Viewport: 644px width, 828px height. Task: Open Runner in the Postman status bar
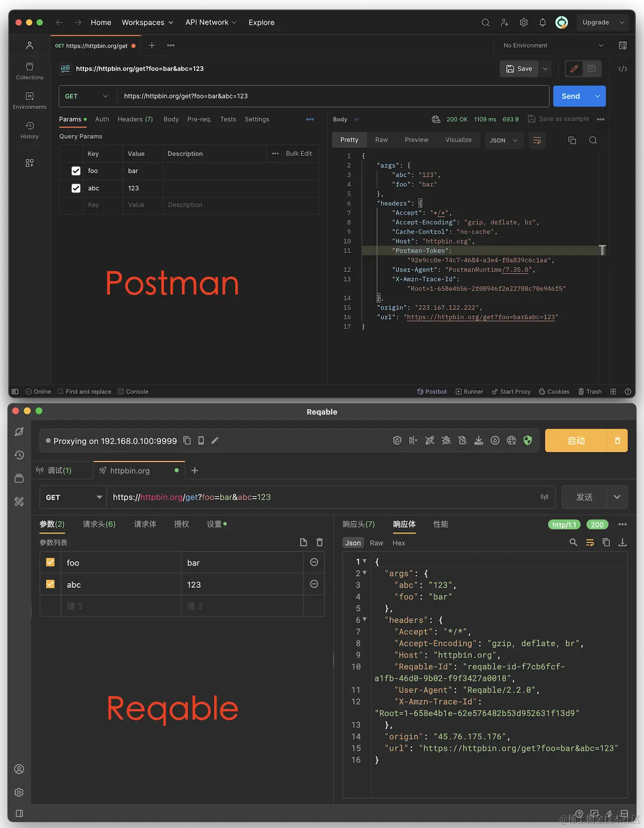point(469,392)
